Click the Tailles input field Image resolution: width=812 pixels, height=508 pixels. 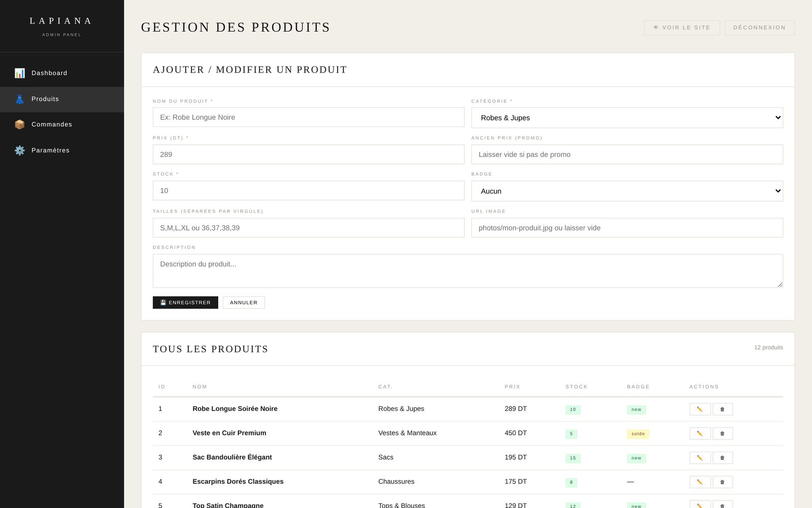coord(309,228)
